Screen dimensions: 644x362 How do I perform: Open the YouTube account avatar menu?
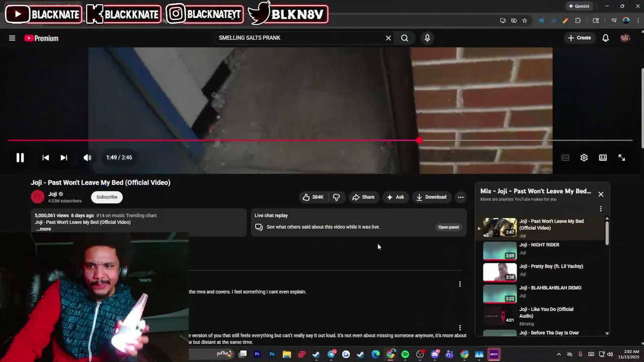coord(625,38)
